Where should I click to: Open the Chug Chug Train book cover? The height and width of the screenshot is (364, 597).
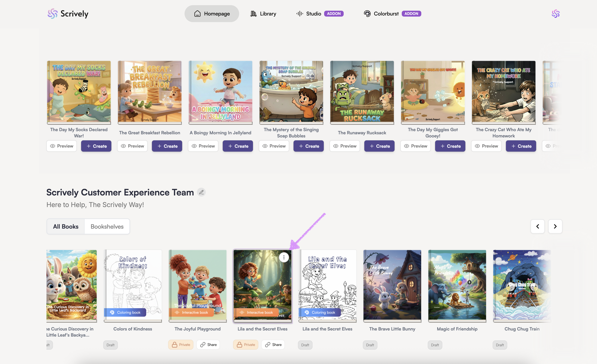(522, 285)
